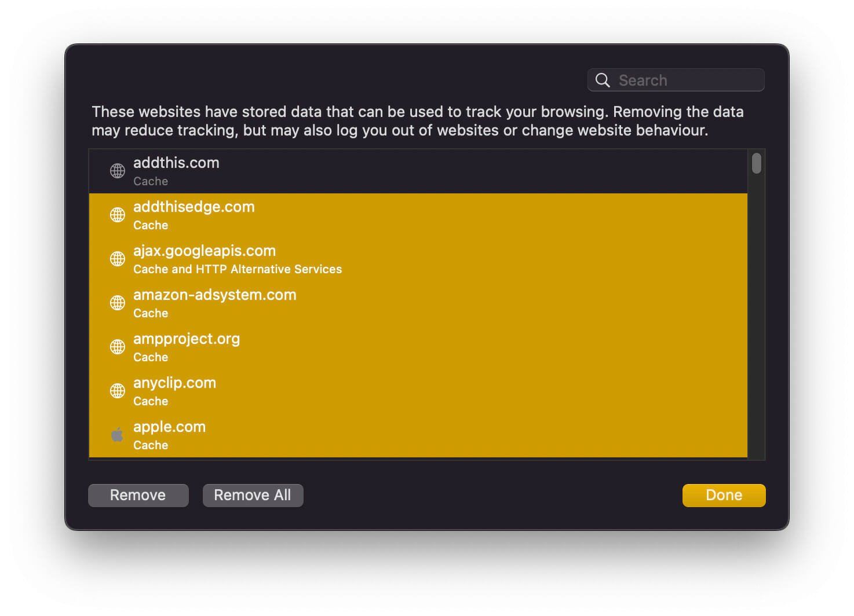
Task: Click the globe icon next to anyclip.com
Action: (118, 391)
